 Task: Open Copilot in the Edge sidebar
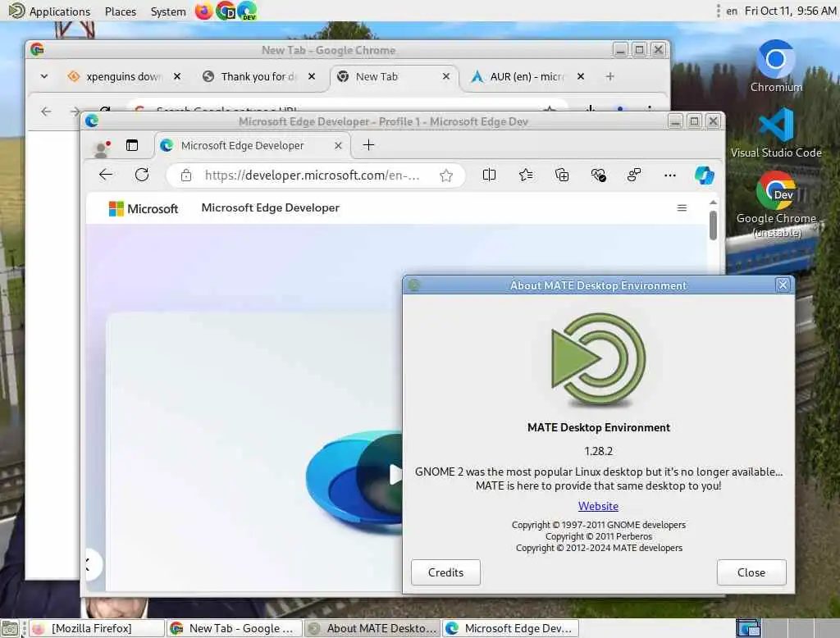[705, 175]
